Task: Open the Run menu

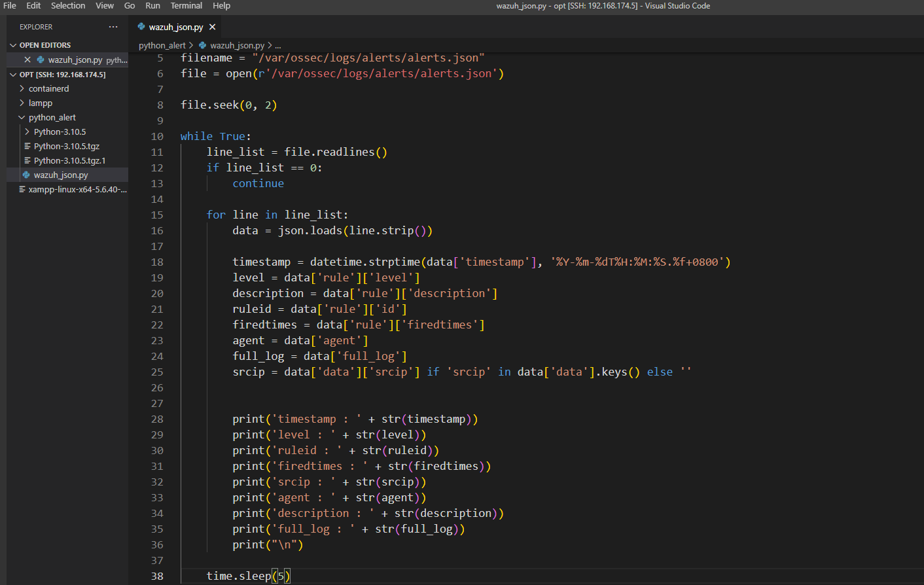Action: pyautogui.click(x=152, y=5)
